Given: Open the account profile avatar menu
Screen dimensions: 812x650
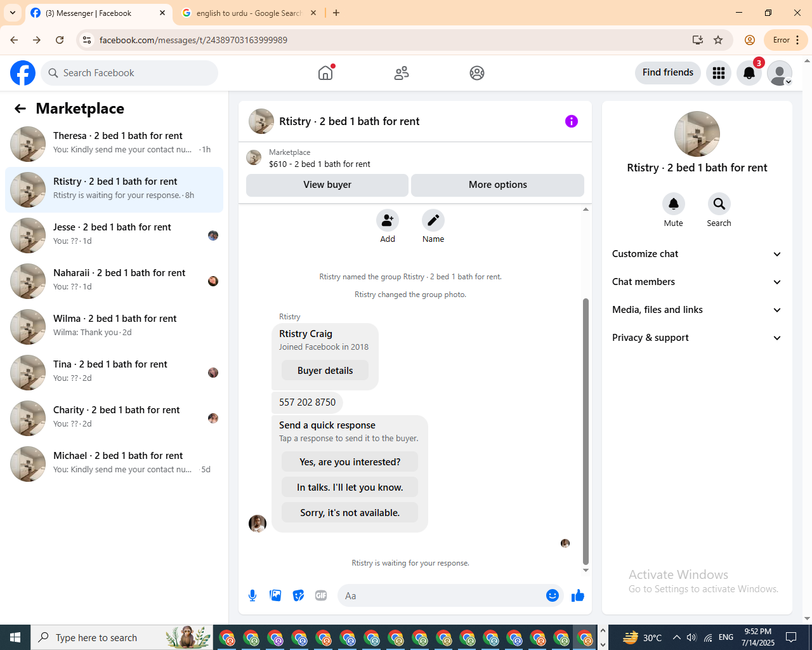Looking at the screenshot, I should pos(780,73).
